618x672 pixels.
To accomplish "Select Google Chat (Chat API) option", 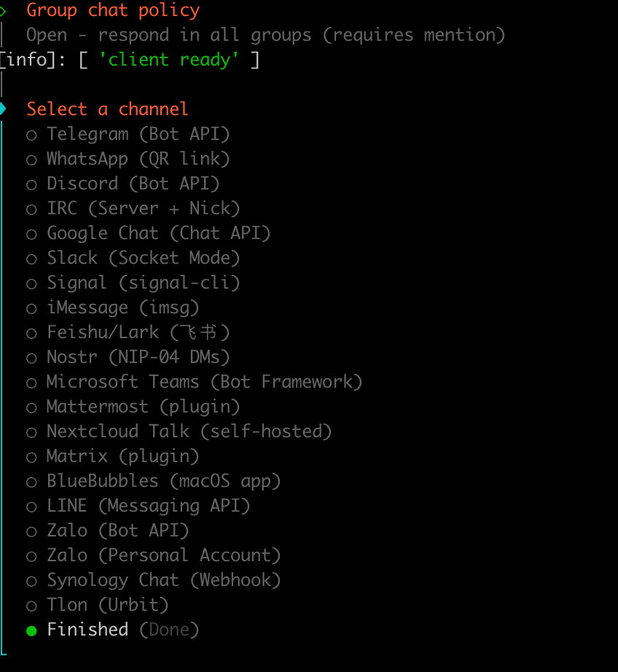I will (31, 234).
